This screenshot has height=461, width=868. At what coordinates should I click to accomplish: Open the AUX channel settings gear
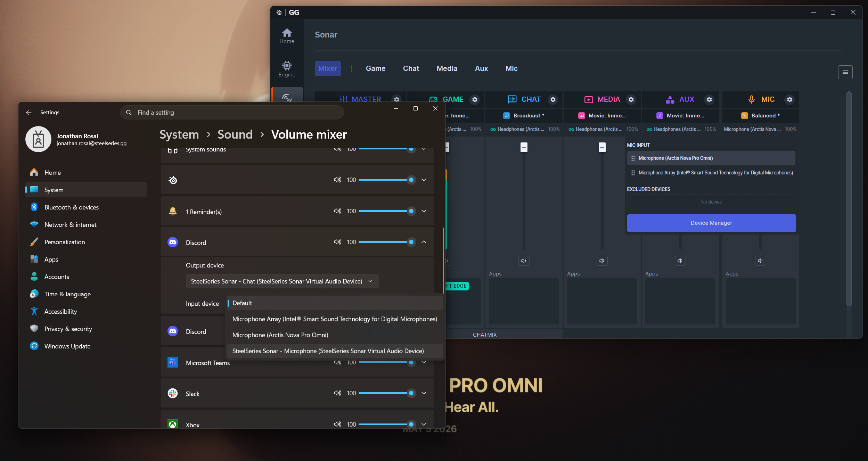[x=709, y=99]
